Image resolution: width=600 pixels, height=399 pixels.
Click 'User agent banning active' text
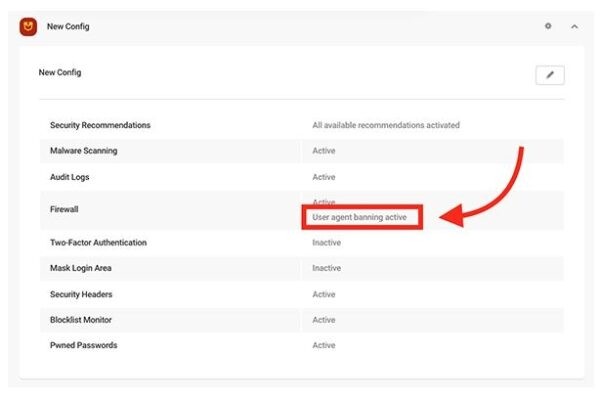pyautogui.click(x=359, y=217)
